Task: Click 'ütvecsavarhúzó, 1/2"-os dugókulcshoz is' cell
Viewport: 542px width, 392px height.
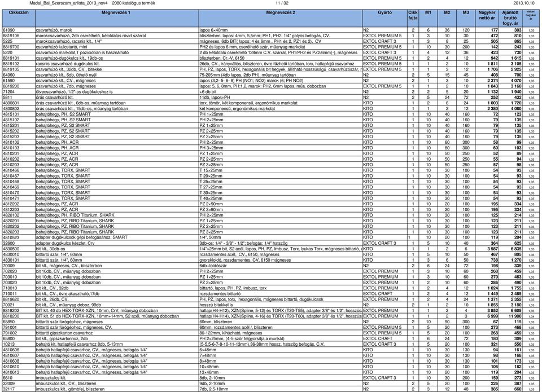Action: pyautogui.click(x=75, y=92)
